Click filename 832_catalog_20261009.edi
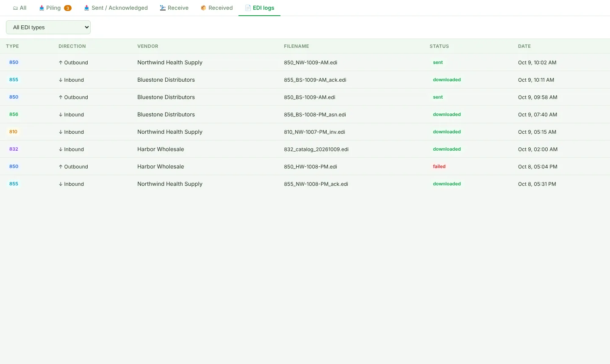 (316, 149)
